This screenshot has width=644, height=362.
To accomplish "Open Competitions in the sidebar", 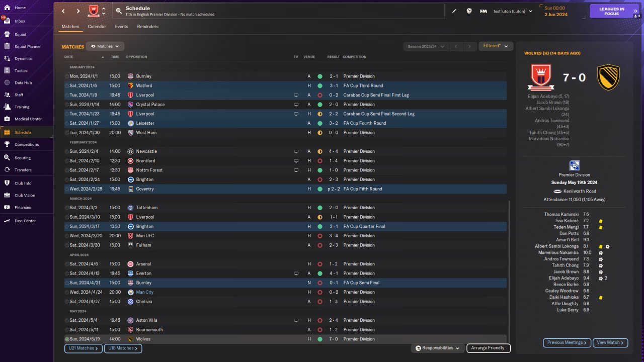I will tap(27, 144).
